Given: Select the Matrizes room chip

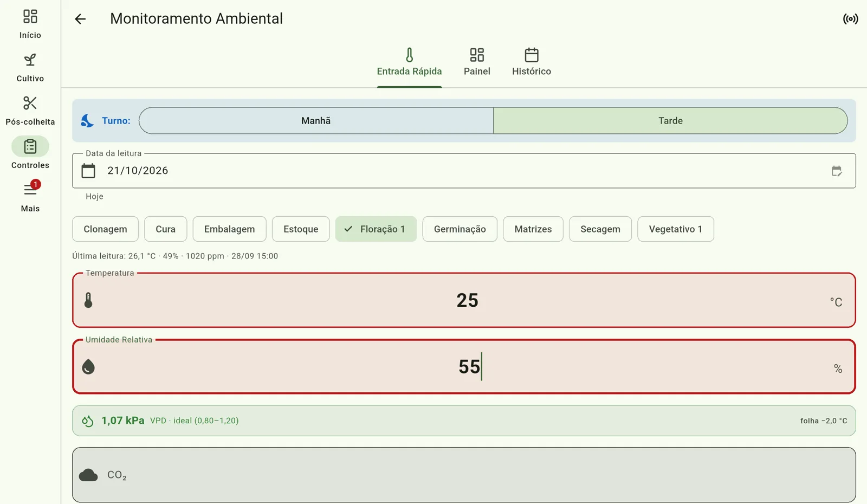Looking at the screenshot, I should (533, 229).
